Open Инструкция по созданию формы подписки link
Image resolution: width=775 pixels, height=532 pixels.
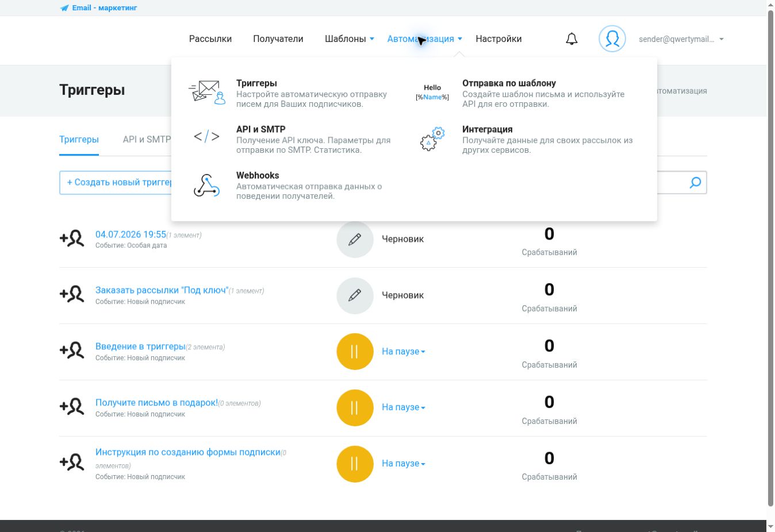[x=188, y=452]
